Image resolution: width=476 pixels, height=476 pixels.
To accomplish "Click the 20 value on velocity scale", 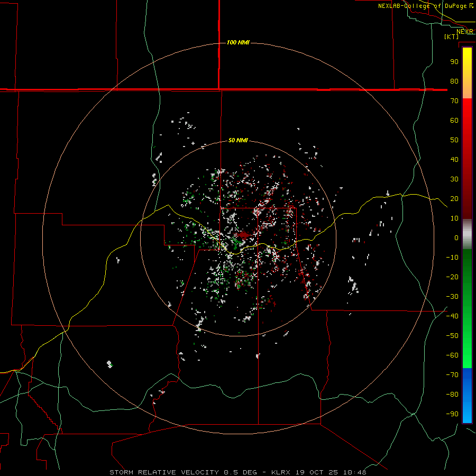I will point(454,198).
